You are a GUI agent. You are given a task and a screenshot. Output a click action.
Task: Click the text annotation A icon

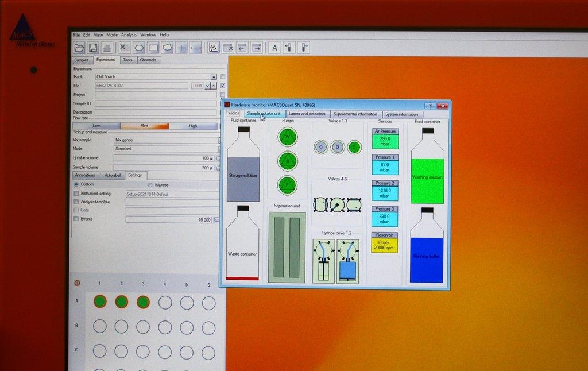(274, 48)
